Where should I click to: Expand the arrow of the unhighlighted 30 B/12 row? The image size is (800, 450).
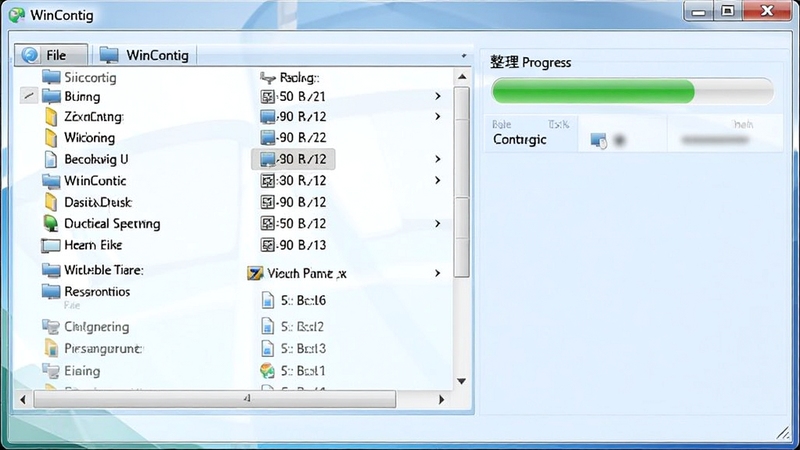pos(438,180)
